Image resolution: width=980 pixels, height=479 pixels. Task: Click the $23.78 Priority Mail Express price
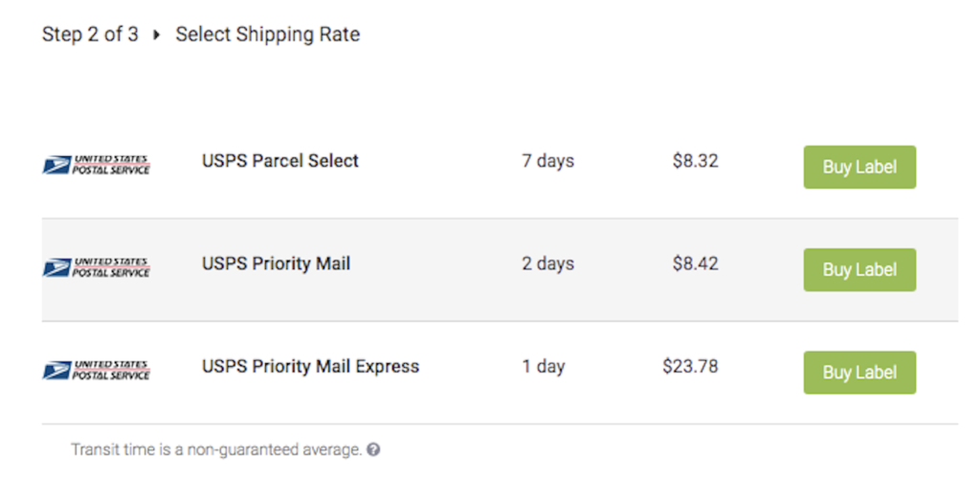tap(690, 366)
